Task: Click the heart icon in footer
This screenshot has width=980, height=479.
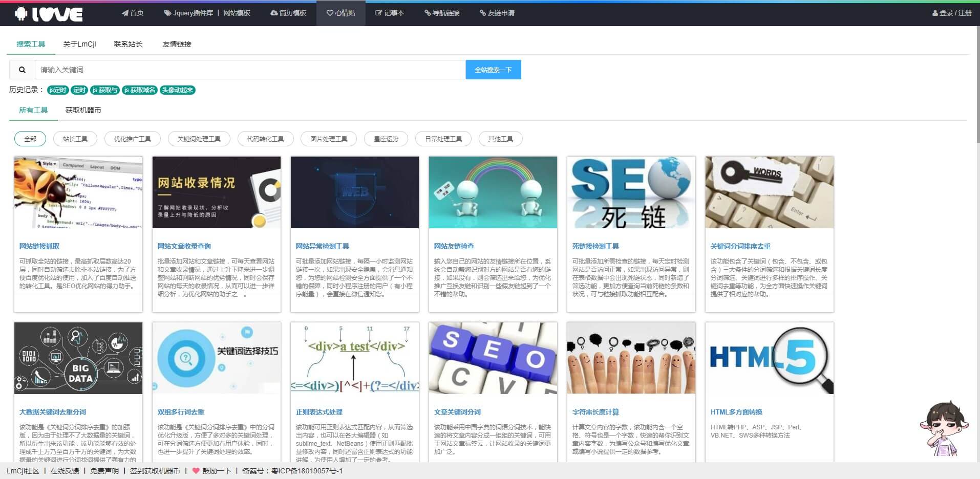Action: [x=196, y=471]
